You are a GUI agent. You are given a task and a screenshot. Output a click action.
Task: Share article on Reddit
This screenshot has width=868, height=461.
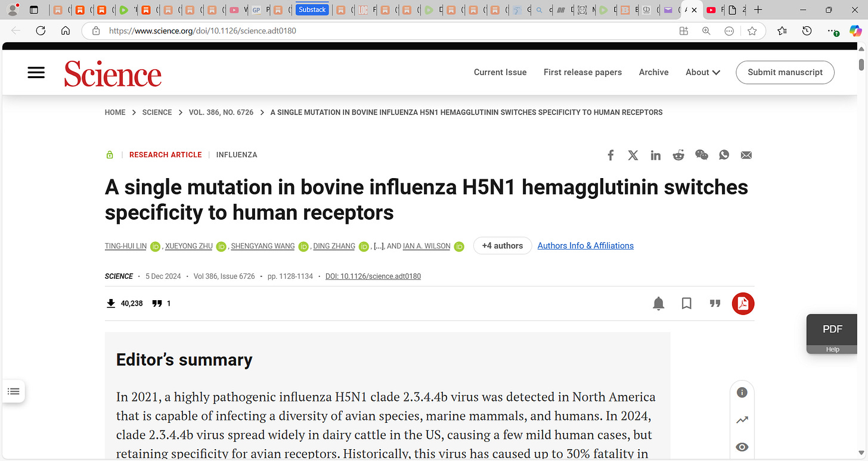point(678,155)
